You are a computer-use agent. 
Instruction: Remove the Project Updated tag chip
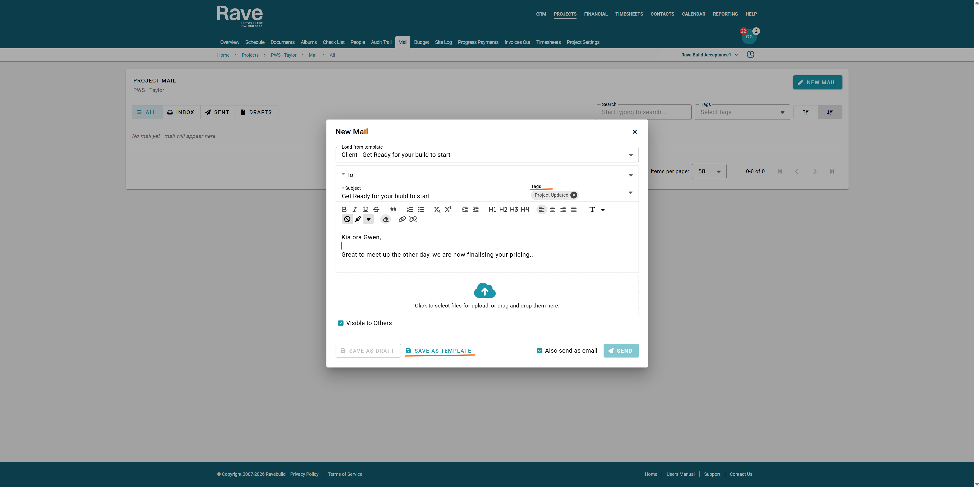(x=574, y=195)
